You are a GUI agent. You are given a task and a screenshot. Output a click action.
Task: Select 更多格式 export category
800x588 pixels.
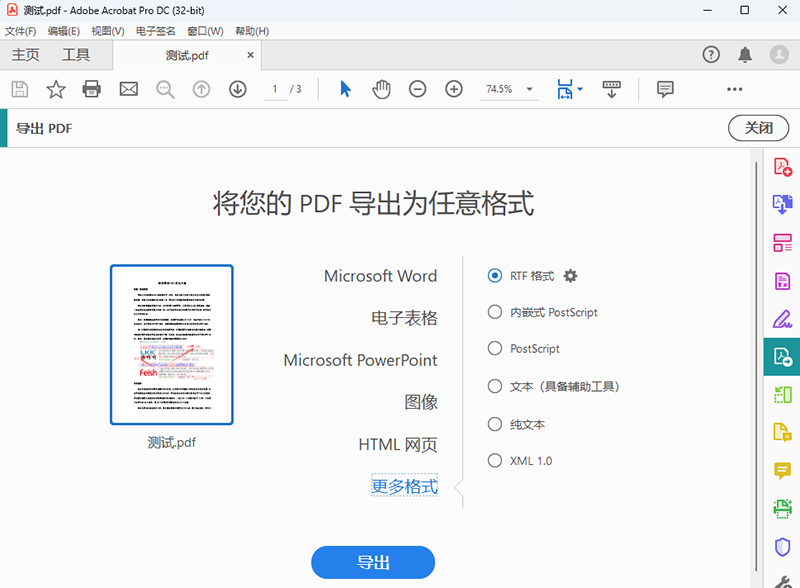404,486
